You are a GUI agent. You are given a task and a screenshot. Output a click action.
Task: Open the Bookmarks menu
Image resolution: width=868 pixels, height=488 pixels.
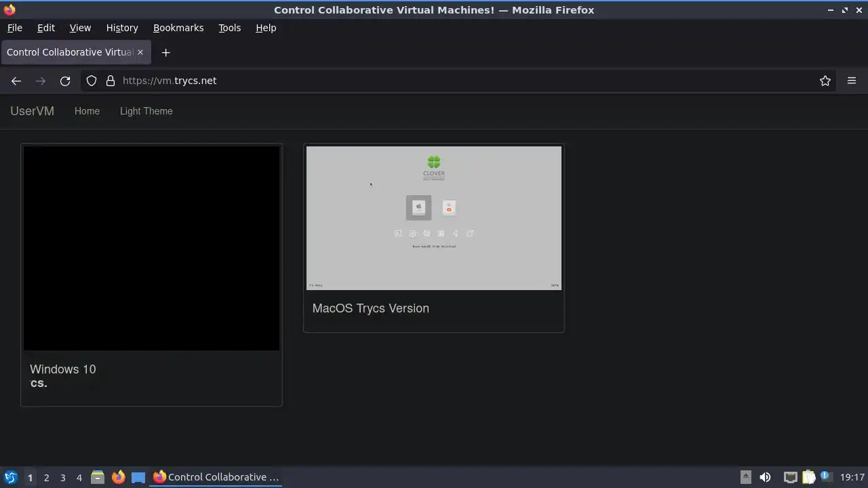pyautogui.click(x=178, y=28)
